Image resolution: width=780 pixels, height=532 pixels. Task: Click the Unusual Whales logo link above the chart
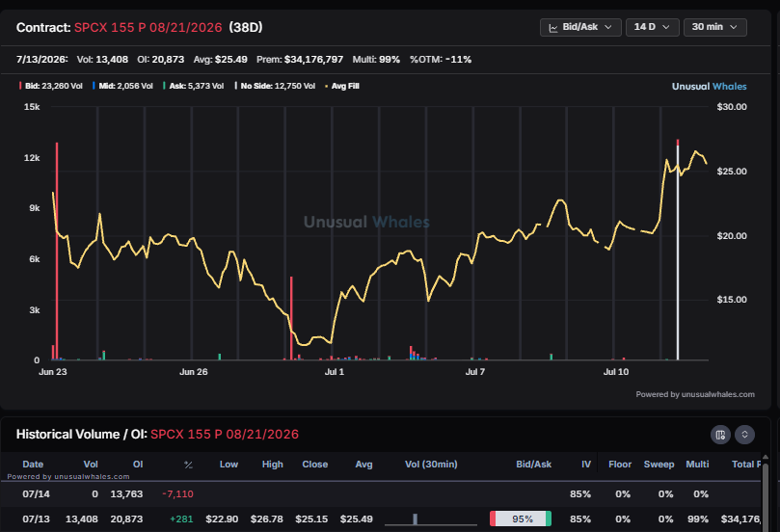pyautogui.click(x=709, y=87)
